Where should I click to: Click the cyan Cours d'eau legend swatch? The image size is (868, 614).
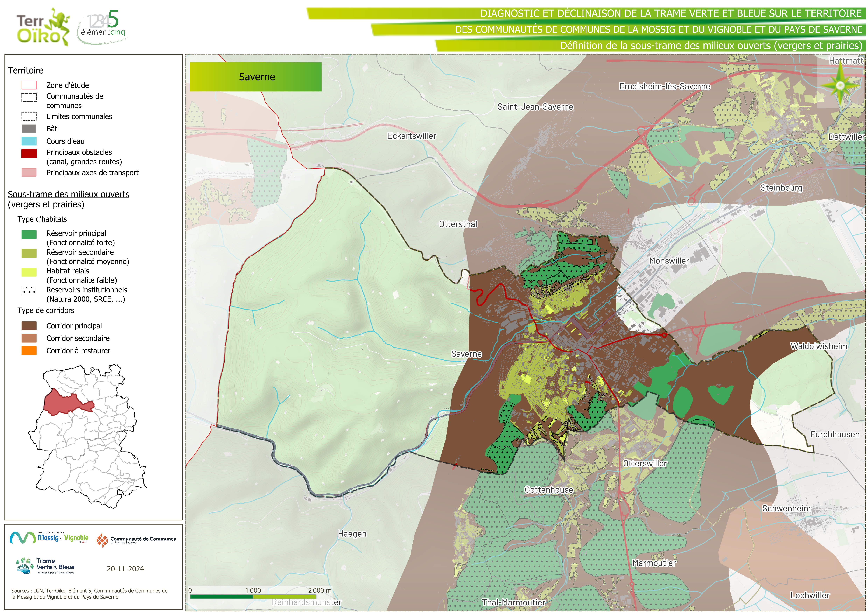(x=29, y=141)
